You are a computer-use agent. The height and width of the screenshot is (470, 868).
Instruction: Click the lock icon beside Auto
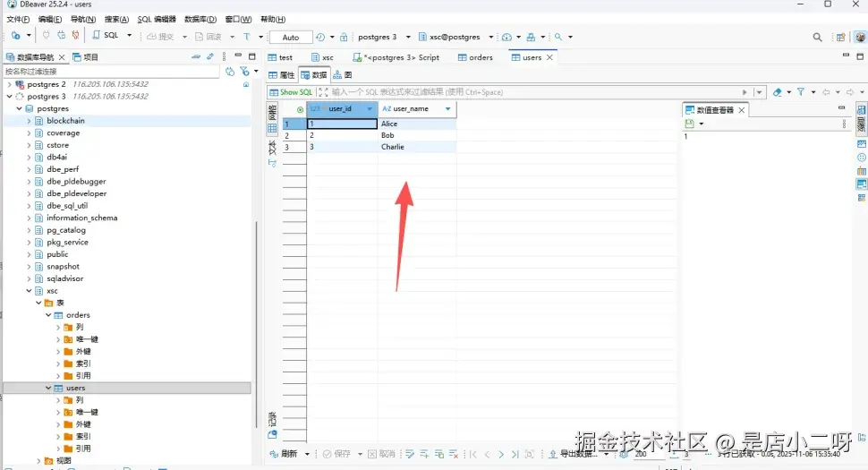point(344,37)
